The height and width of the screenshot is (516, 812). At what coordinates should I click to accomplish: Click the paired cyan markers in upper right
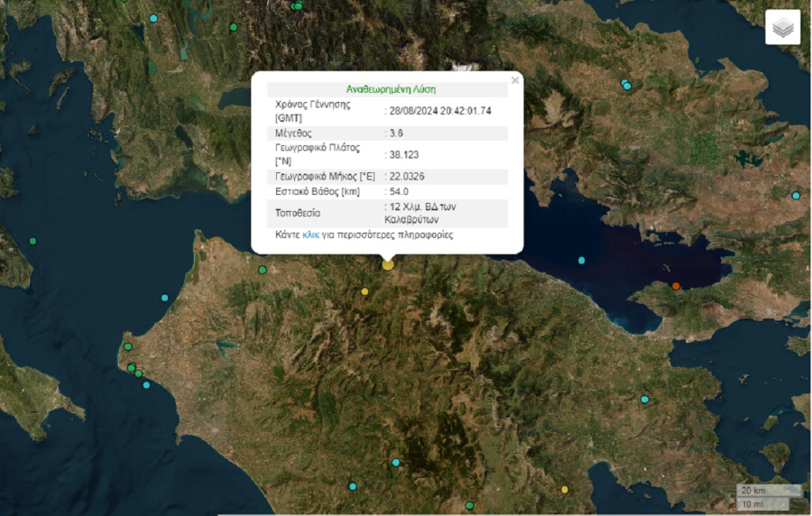[626, 86]
